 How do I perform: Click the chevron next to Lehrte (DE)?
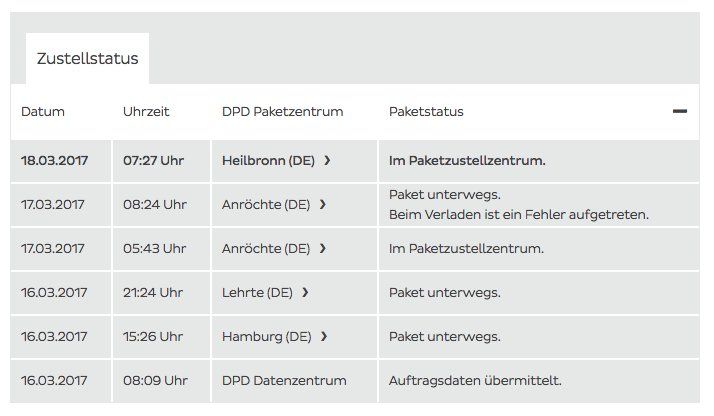click(x=305, y=292)
